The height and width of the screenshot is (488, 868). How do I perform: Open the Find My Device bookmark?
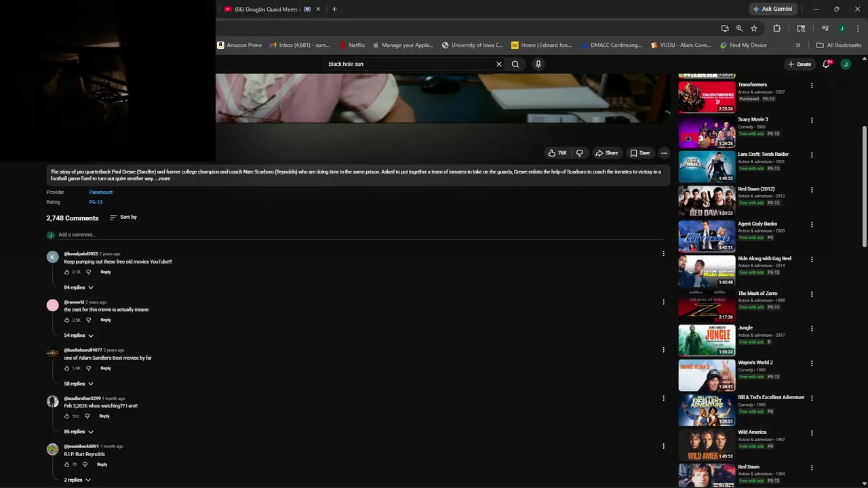pyautogui.click(x=743, y=45)
